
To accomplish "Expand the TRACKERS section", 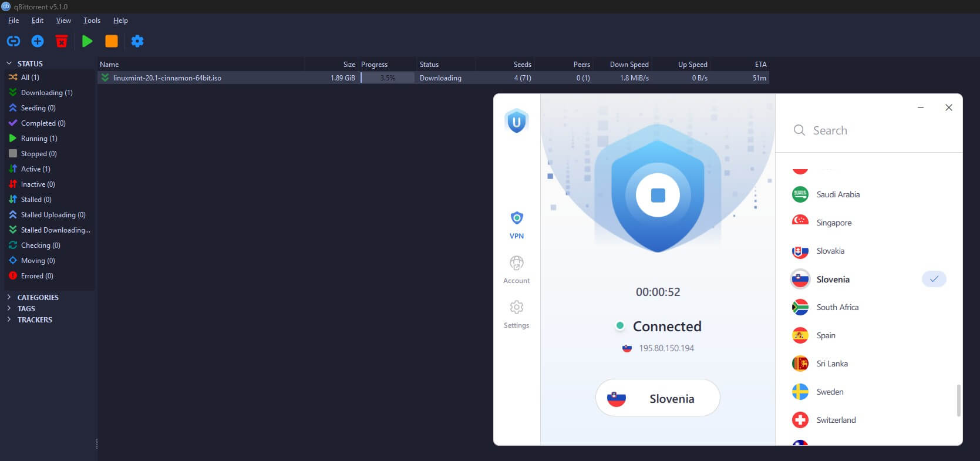I will coord(9,319).
